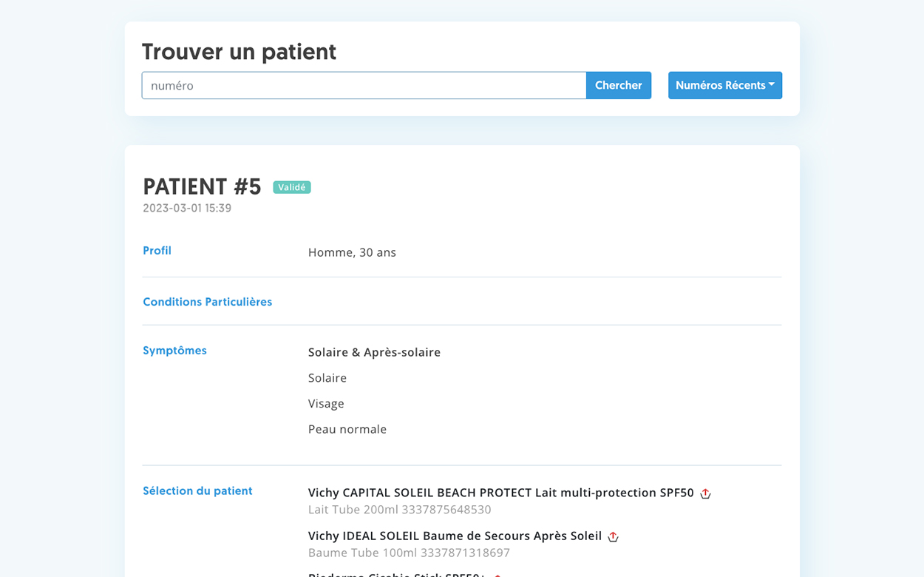Click the Peau normale symptom entry
The height and width of the screenshot is (577, 924).
click(x=347, y=429)
